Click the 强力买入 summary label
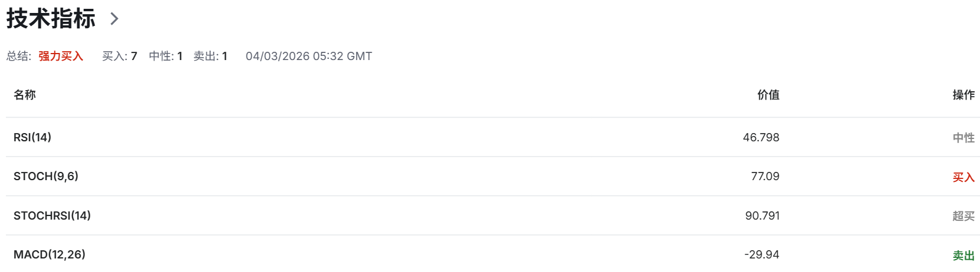Image resolution: width=980 pixels, height=272 pixels. point(61,56)
